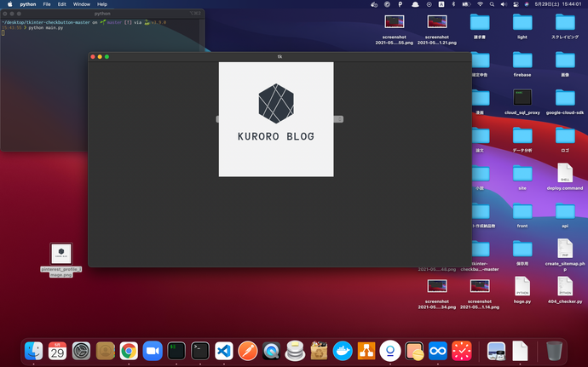Open the Apple menu
The width and height of the screenshot is (588, 367).
tap(9, 4)
